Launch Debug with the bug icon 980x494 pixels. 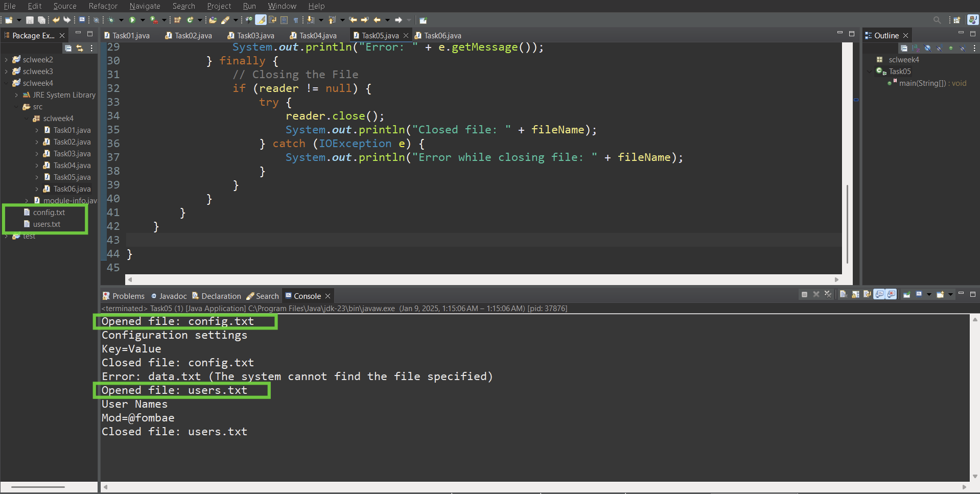(x=110, y=20)
